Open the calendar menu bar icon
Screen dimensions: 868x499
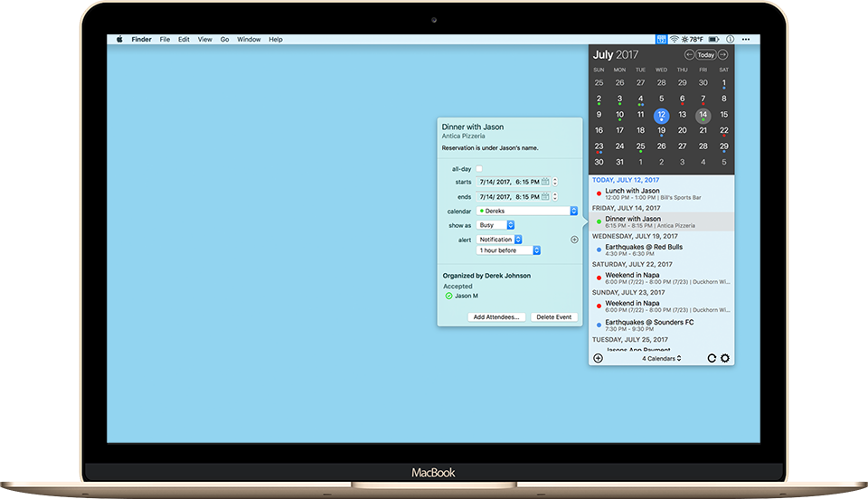tap(661, 39)
